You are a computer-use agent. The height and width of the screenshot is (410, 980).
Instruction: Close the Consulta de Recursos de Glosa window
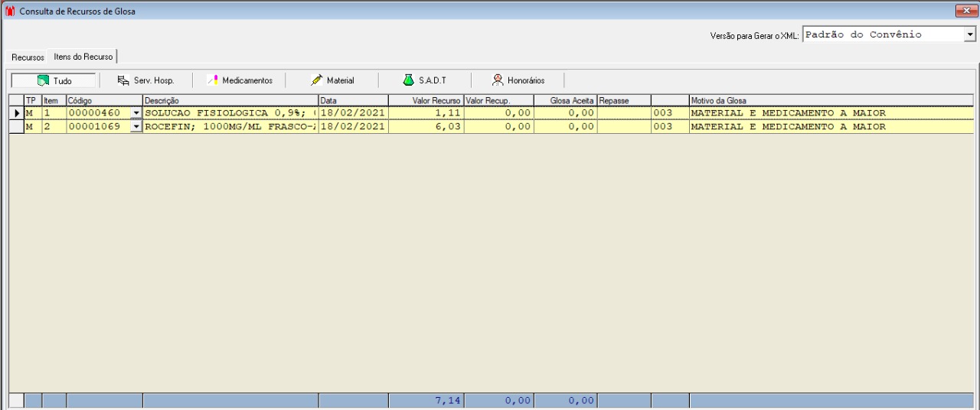[x=965, y=11]
